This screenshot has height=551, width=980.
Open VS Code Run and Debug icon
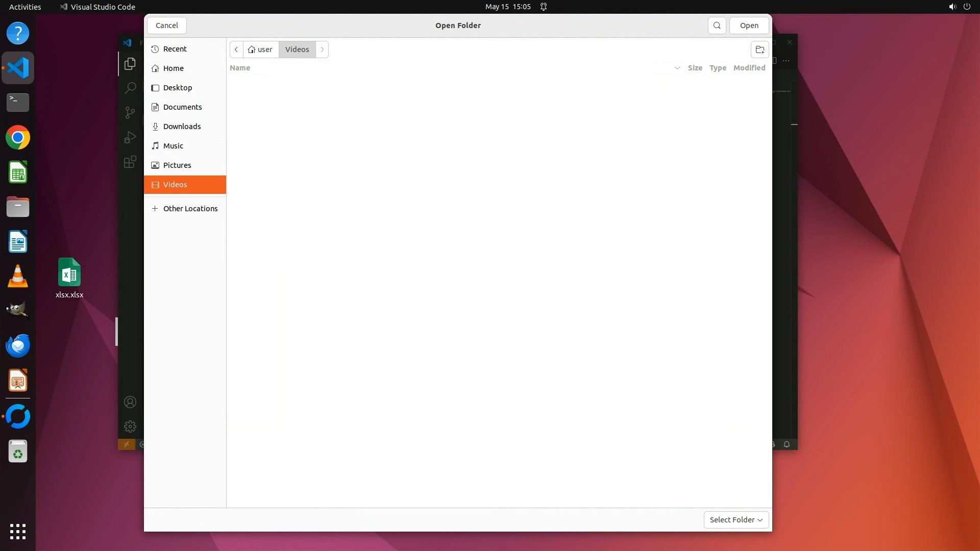pyautogui.click(x=130, y=137)
